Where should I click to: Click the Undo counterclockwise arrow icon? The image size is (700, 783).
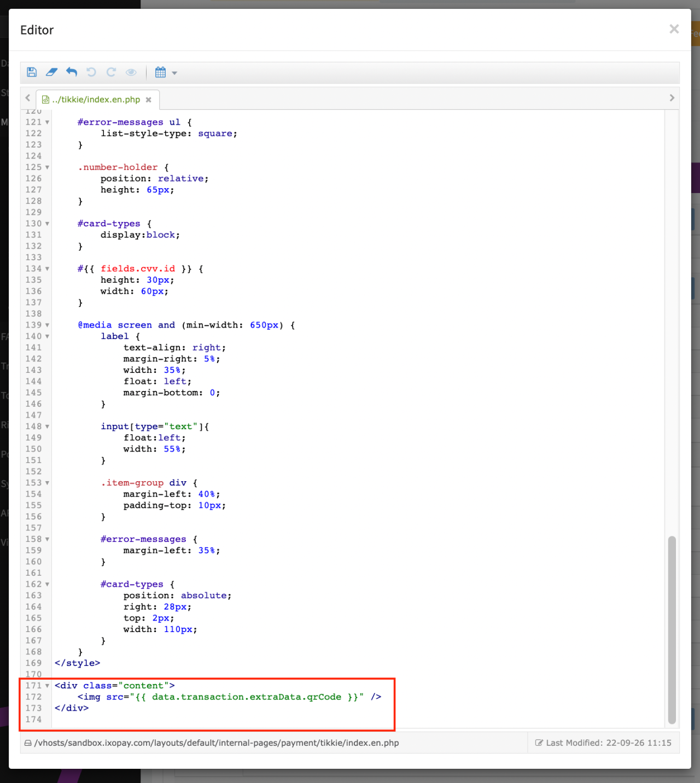point(91,72)
